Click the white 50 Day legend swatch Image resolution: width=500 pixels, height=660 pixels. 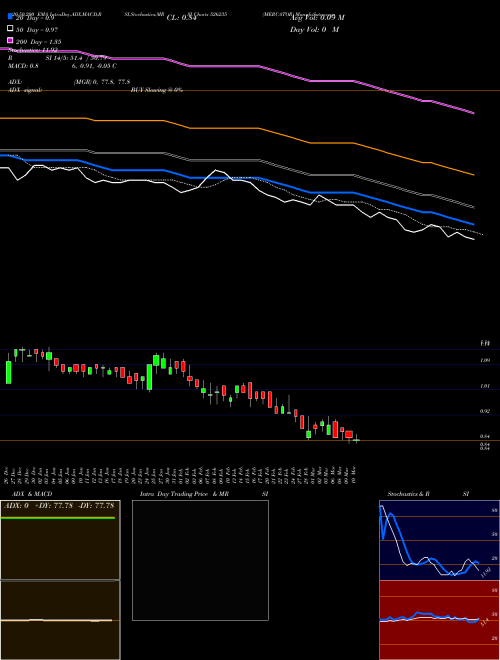[10, 28]
